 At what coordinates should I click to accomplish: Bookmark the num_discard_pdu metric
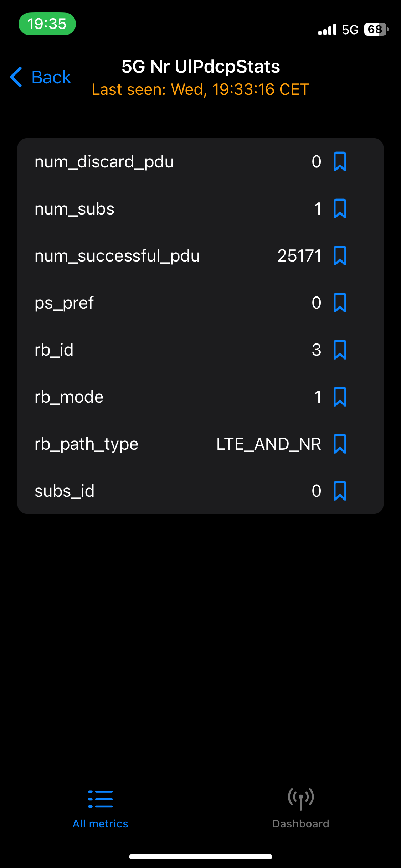click(340, 161)
